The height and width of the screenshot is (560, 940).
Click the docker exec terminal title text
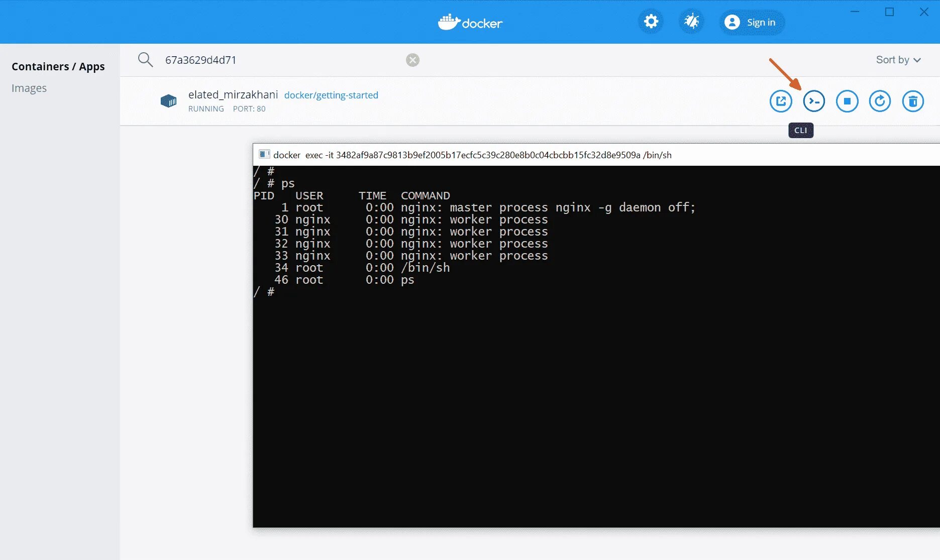coord(472,155)
